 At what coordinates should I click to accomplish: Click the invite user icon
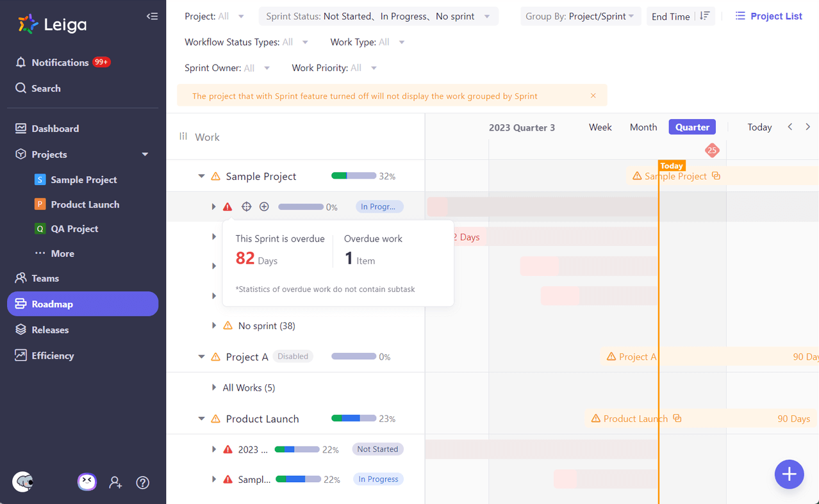(115, 483)
